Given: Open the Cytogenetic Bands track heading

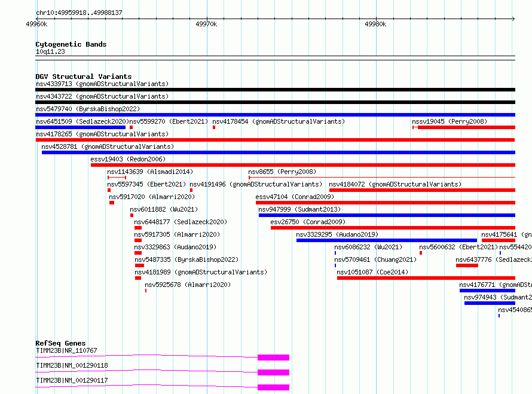Looking at the screenshot, I should point(71,44).
